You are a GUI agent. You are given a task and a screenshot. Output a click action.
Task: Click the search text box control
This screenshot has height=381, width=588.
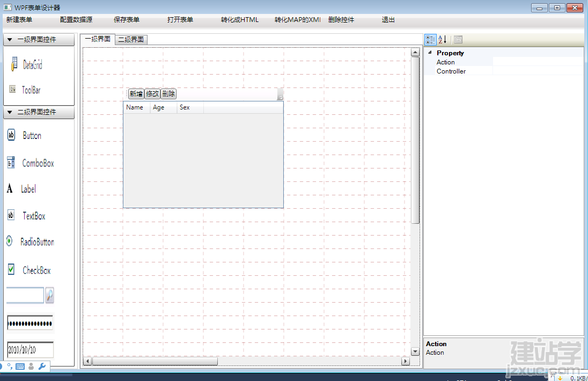25,295
